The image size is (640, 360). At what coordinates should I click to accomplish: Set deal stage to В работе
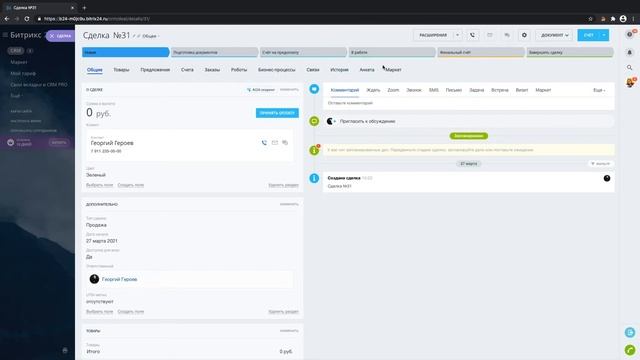392,52
